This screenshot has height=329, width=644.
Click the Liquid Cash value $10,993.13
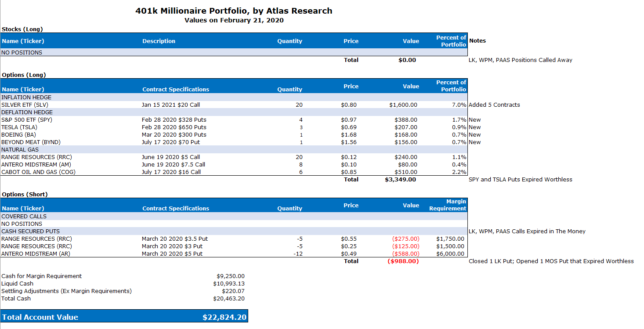[228, 284]
